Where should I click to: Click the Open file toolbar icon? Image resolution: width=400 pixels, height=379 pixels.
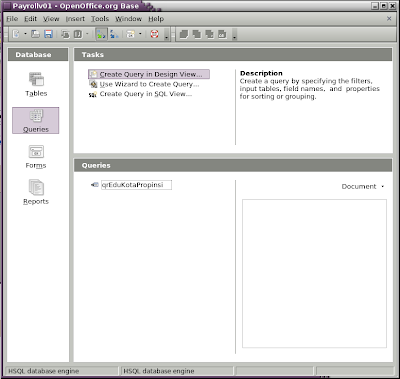tap(35, 34)
